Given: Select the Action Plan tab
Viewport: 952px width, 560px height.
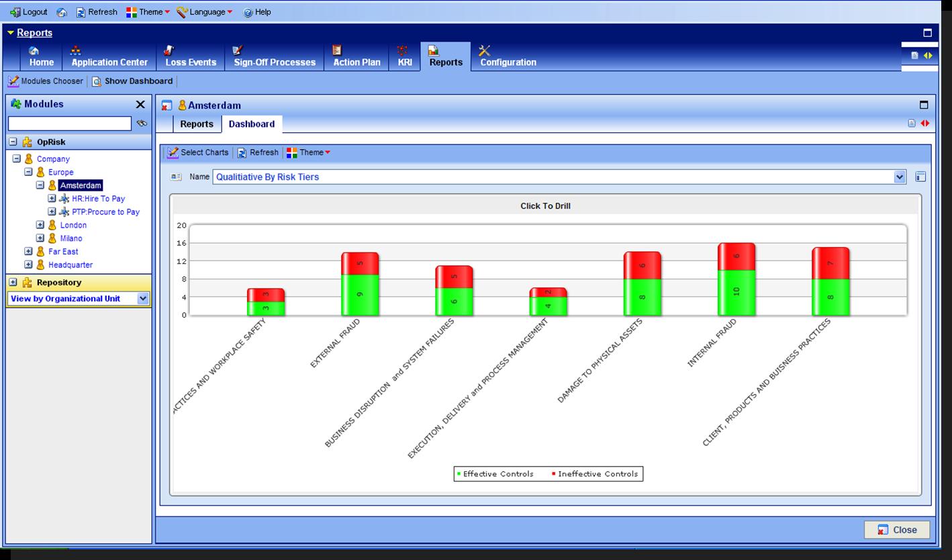Looking at the screenshot, I should [x=356, y=56].
